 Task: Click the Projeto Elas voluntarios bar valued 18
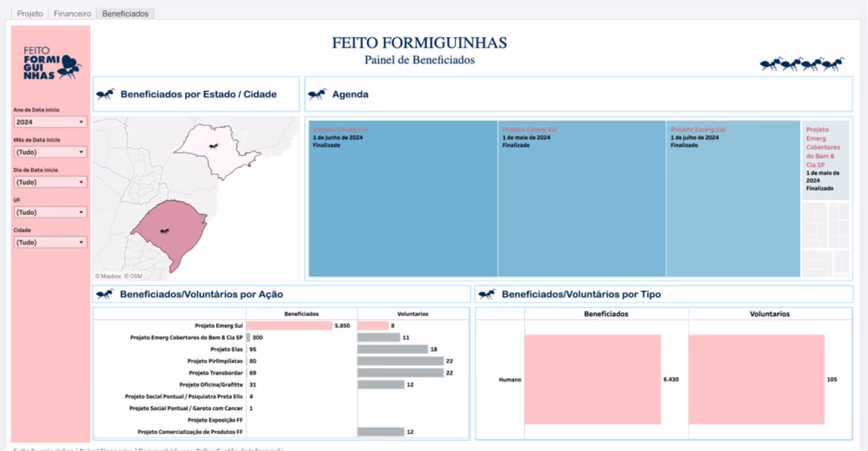point(392,349)
